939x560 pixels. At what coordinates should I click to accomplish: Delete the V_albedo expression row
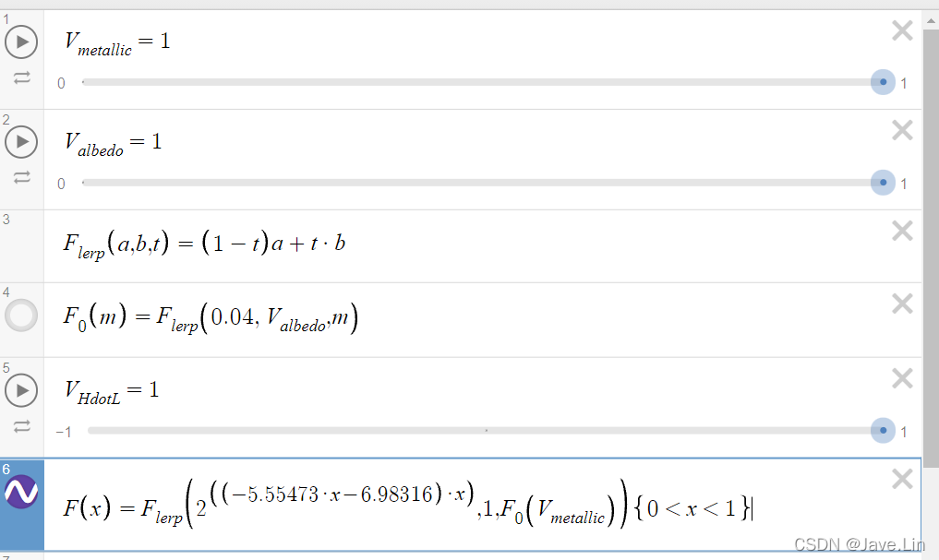click(902, 130)
